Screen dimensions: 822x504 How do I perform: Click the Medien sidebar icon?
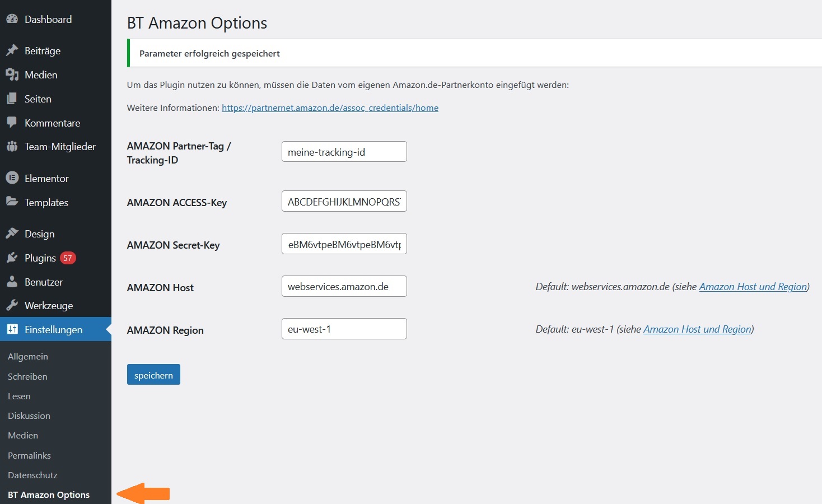tap(12, 74)
